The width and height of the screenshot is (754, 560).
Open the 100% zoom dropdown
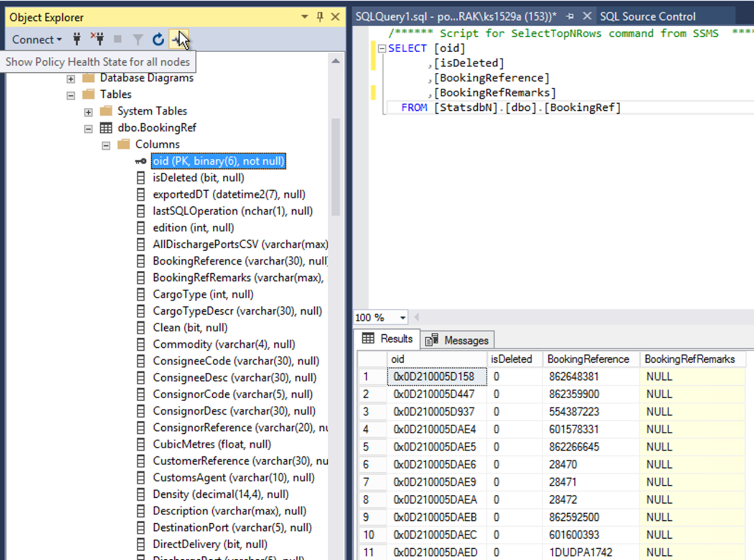(402, 318)
